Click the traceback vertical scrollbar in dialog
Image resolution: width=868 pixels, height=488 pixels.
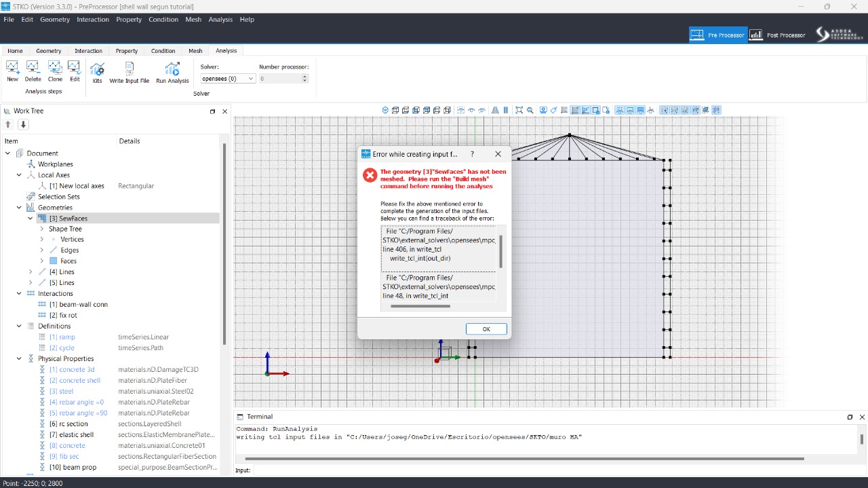tap(501, 252)
